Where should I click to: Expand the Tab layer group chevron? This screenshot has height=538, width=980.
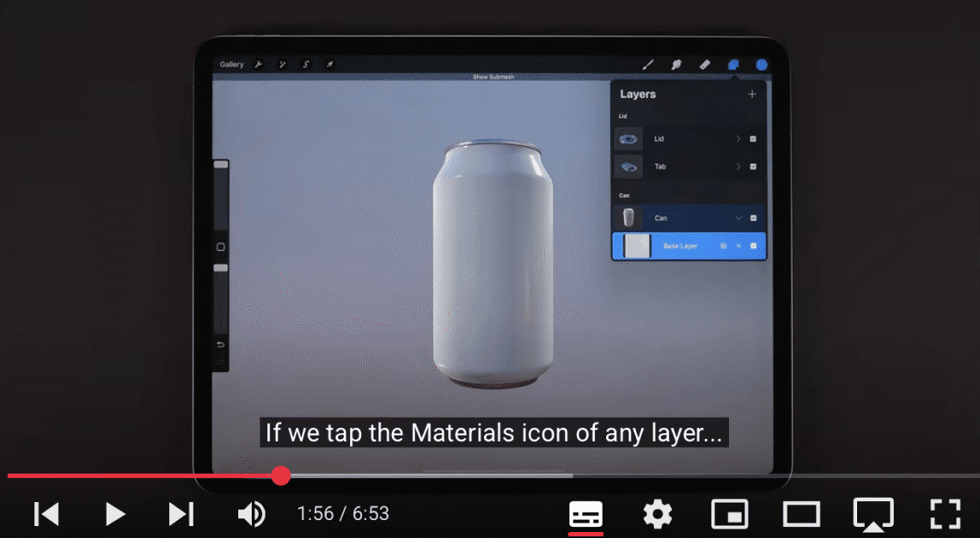pyautogui.click(x=738, y=167)
